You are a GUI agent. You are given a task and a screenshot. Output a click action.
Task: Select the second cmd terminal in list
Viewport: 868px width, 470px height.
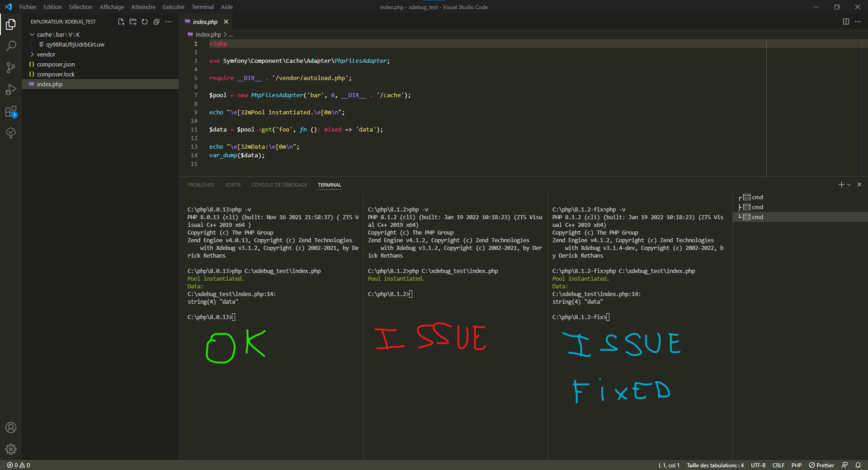(757, 207)
